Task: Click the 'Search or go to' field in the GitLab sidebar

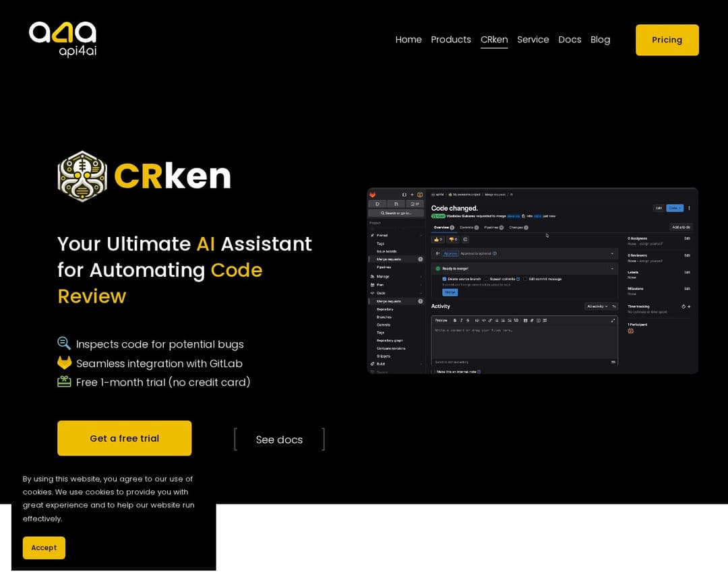Action: 396,213
